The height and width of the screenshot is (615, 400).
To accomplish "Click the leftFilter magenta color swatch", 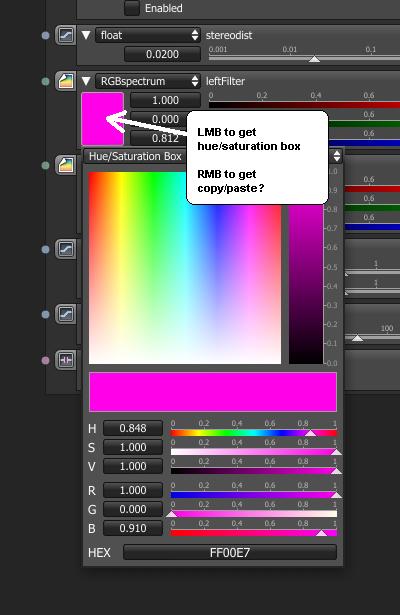I will tap(102, 119).
